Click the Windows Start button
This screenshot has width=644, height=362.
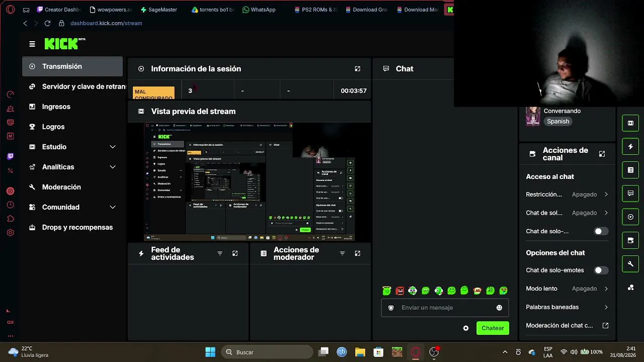pyautogui.click(x=210, y=352)
